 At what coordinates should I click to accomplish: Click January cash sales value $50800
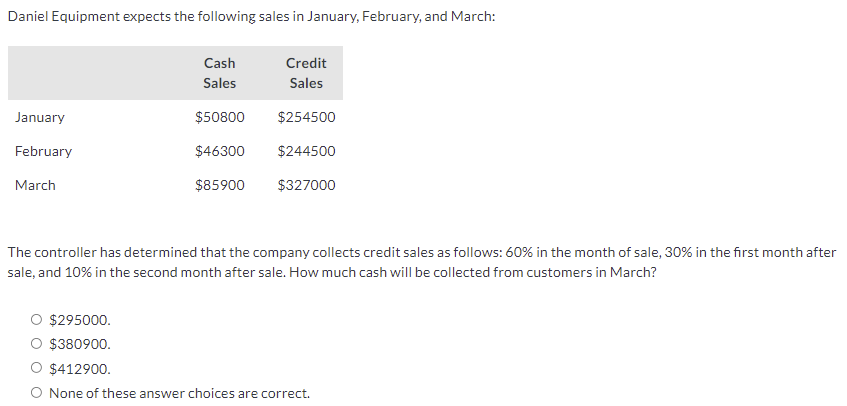[x=220, y=117]
